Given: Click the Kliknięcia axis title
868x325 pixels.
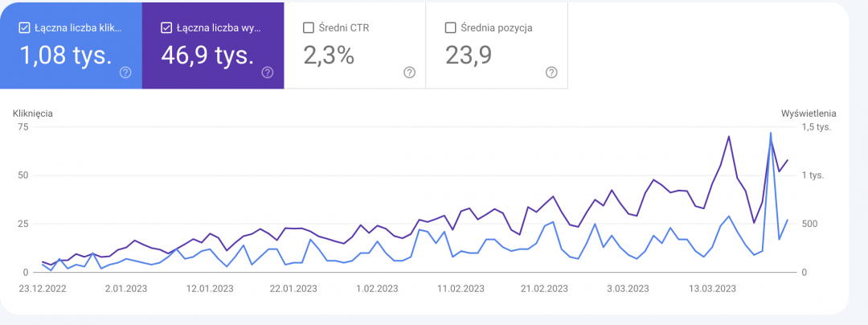Looking at the screenshot, I should point(33,113).
